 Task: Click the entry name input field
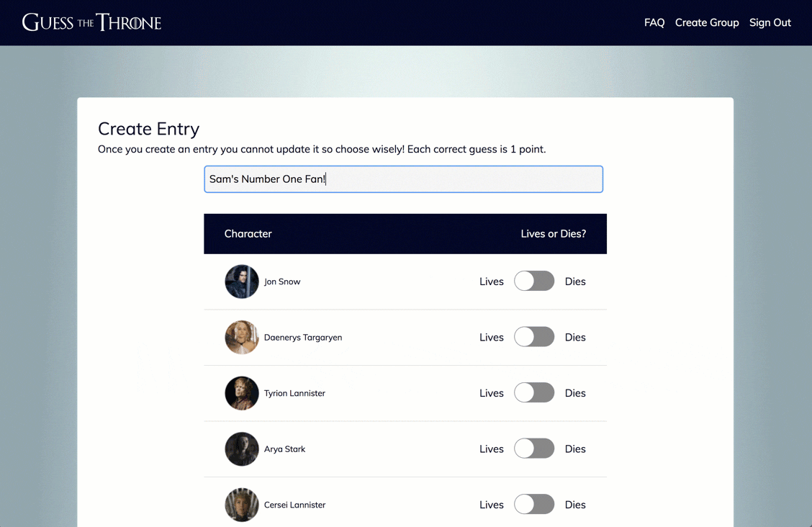coord(403,179)
